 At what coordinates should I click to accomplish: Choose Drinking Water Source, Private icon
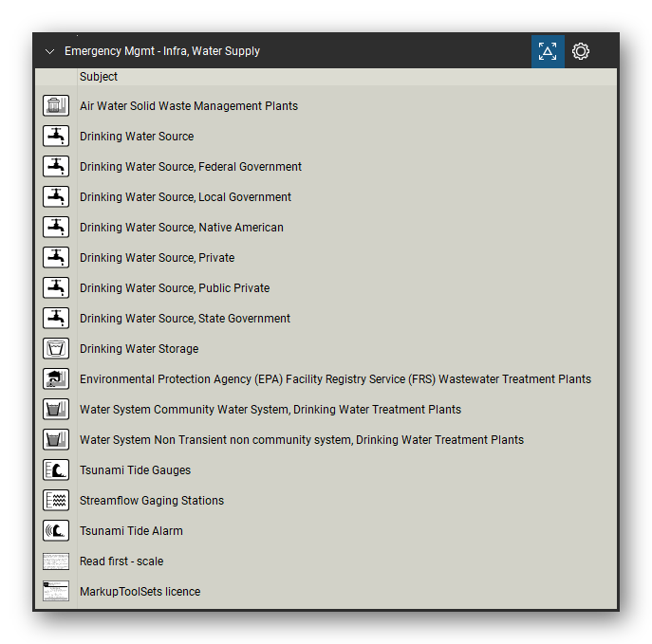56,257
